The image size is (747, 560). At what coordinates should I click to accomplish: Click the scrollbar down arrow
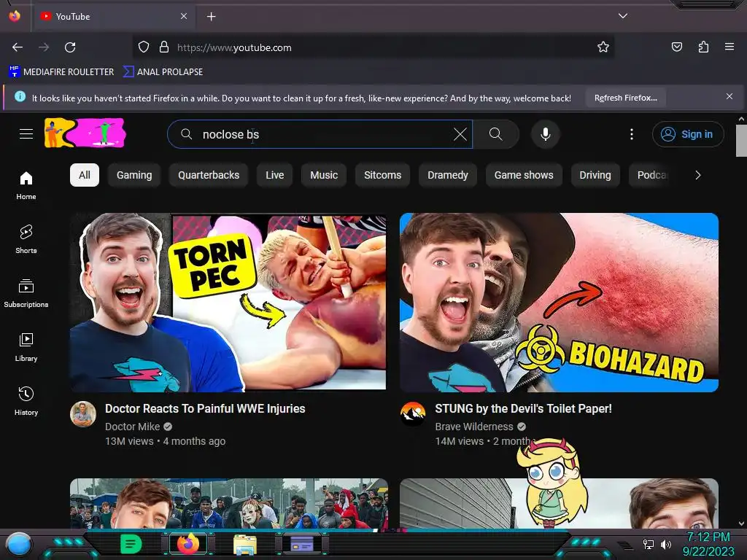(x=741, y=524)
